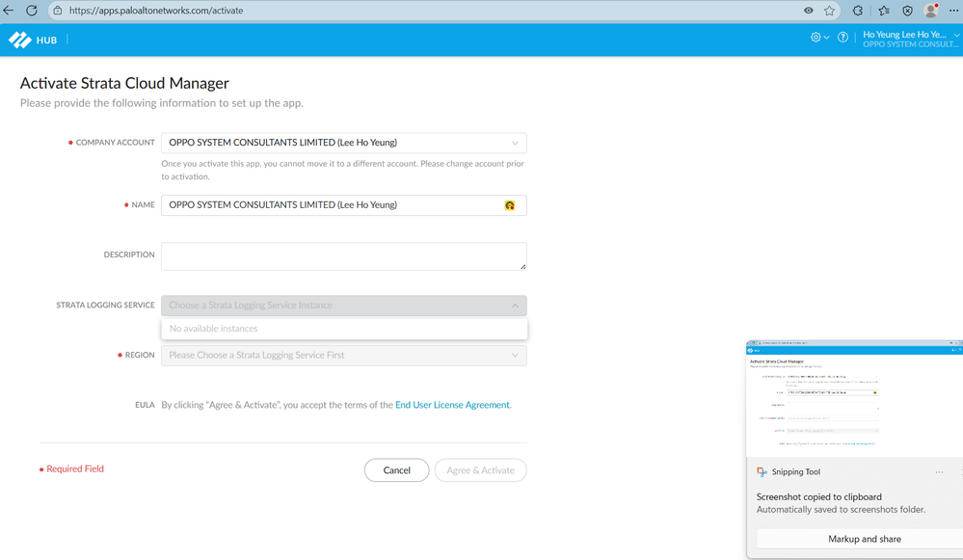This screenshot has height=560, width=963.
Task: Toggle the reading view eye icon in address bar
Action: click(809, 11)
